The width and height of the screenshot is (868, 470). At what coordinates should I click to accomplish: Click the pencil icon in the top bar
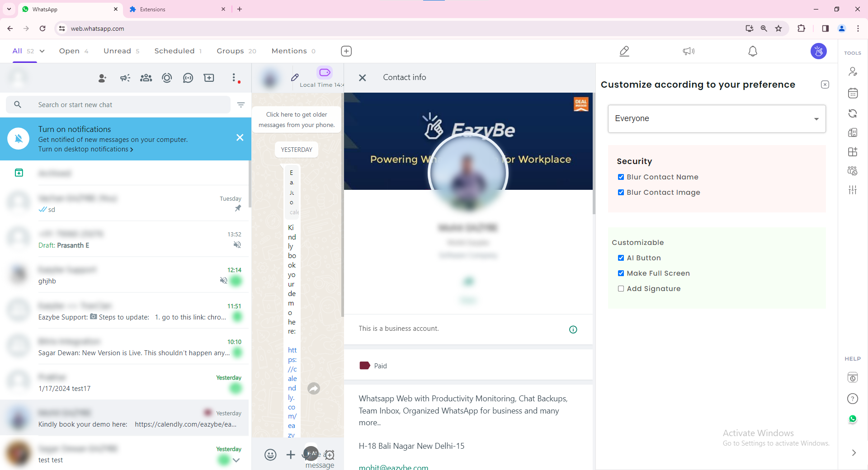coord(624,51)
